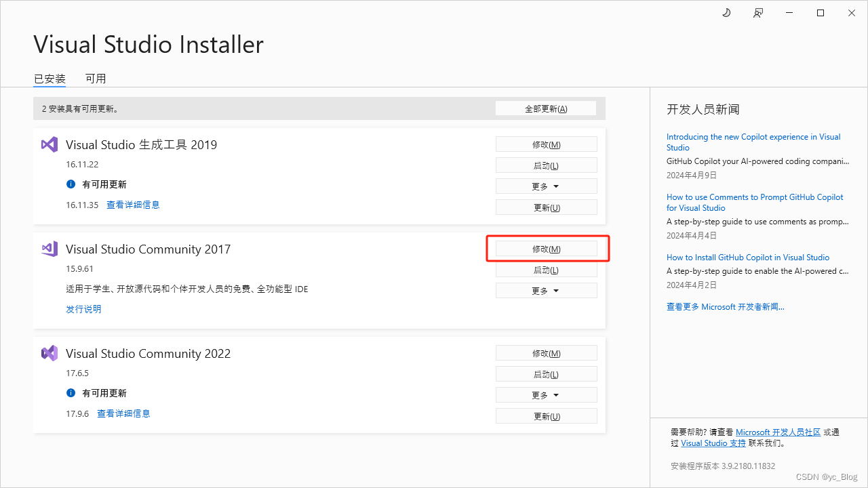
Task: Click the Visual Studio Community 2017 title
Action: [x=148, y=249]
